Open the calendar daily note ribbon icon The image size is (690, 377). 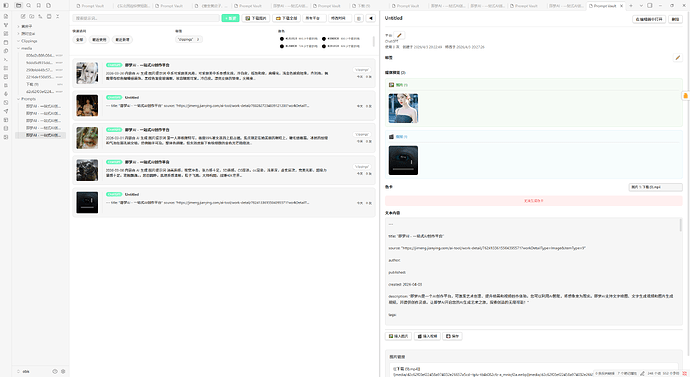click(6, 42)
